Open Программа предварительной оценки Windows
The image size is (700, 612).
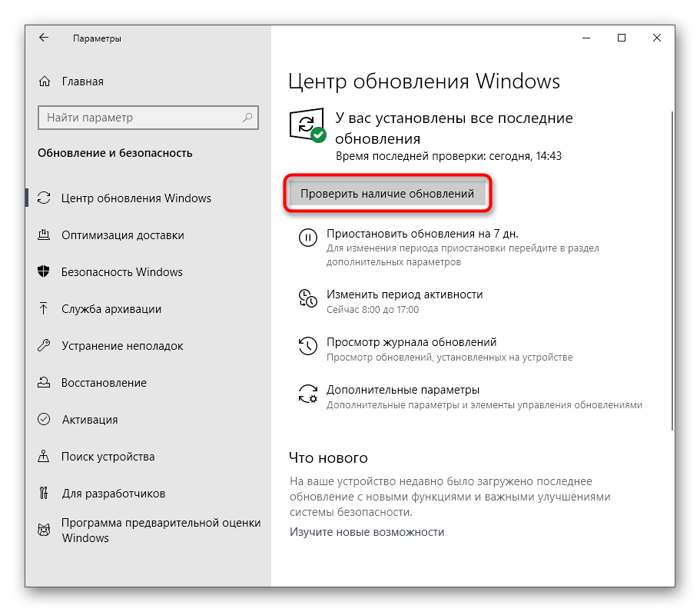click(x=161, y=531)
